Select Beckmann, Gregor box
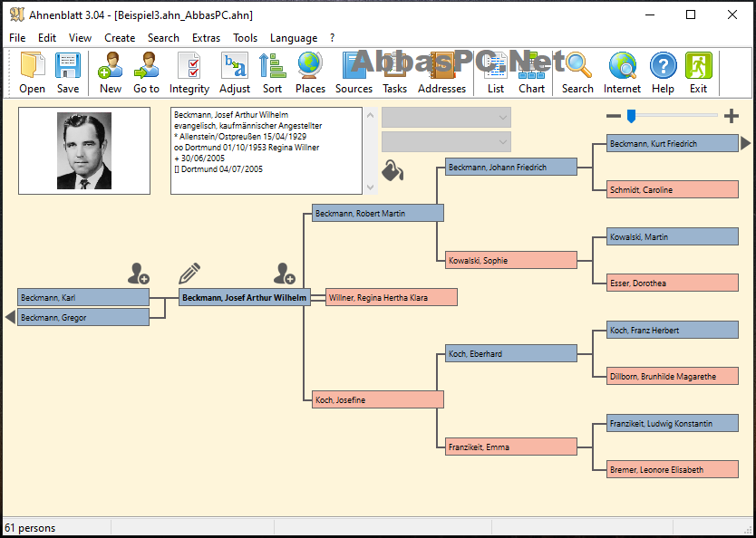The image size is (756, 538). point(83,317)
